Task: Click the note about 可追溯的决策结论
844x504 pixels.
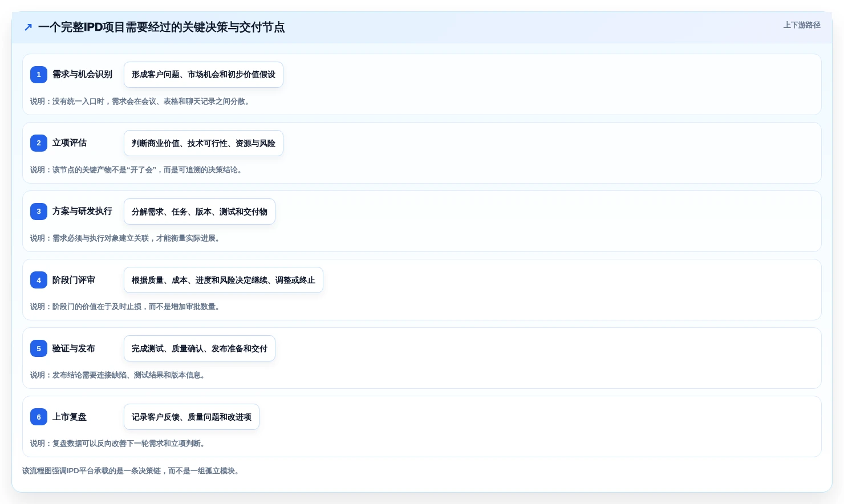Action: [137, 170]
